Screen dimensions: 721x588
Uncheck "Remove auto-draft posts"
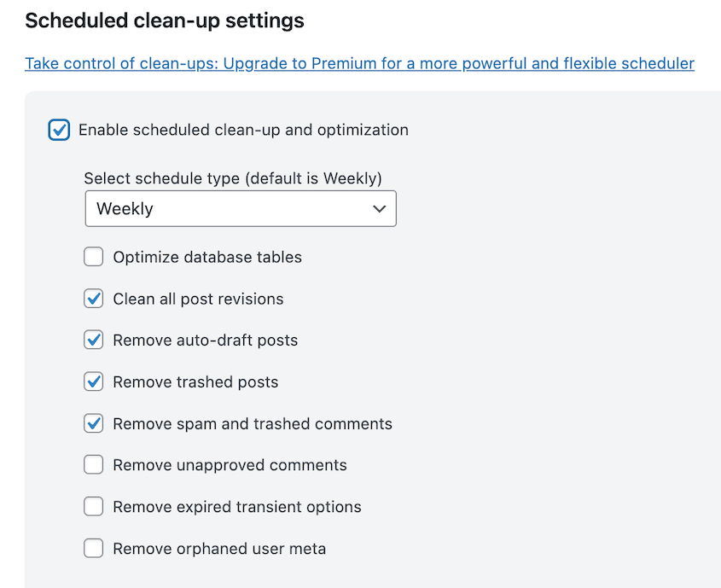click(94, 340)
